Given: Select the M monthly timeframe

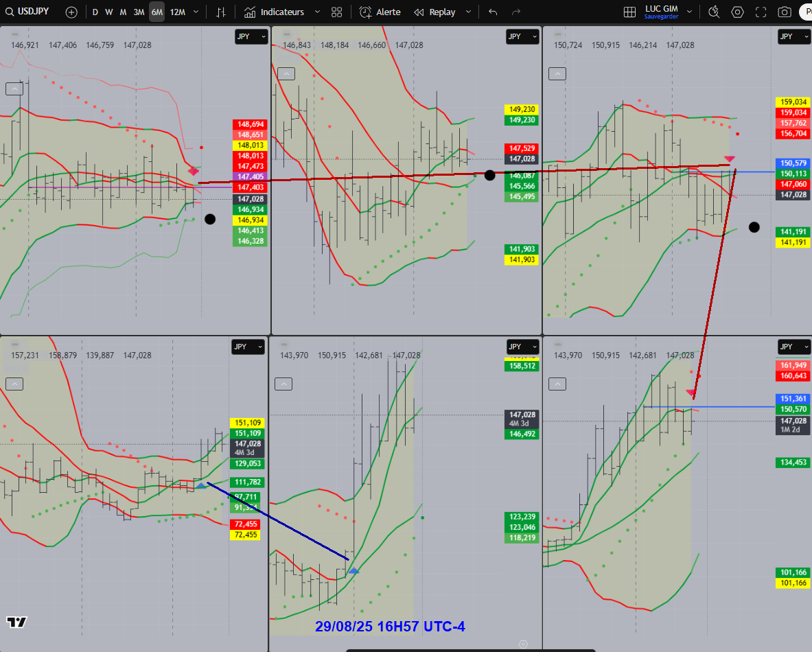Looking at the screenshot, I should (123, 12).
